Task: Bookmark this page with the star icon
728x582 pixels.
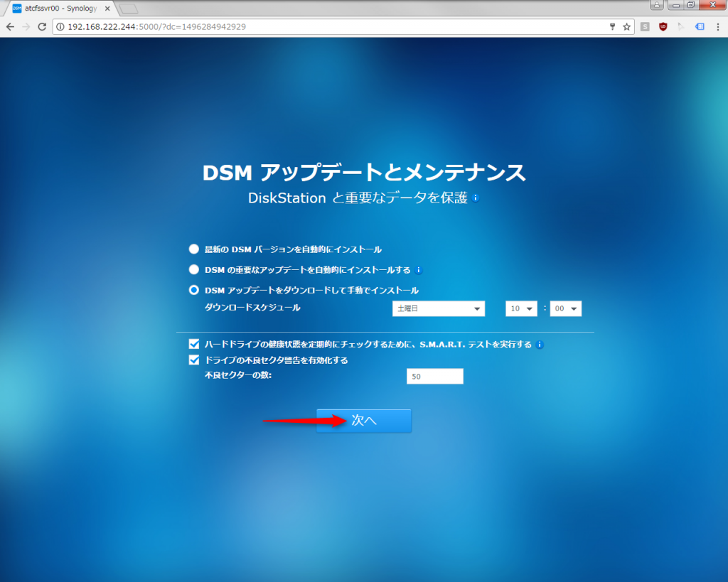Action: click(x=626, y=26)
